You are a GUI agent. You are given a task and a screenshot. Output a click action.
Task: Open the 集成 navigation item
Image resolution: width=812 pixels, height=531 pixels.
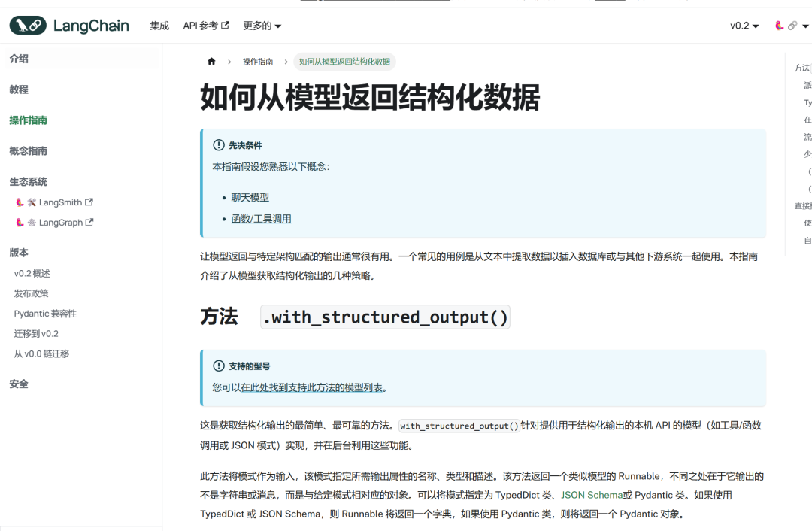pyautogui.click(x=159, y=26)
